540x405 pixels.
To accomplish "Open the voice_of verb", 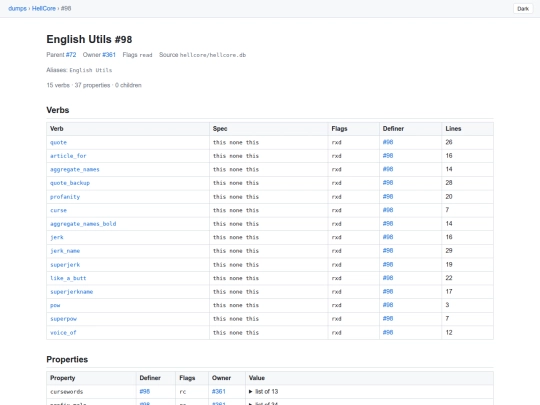I will click(63, 333).
